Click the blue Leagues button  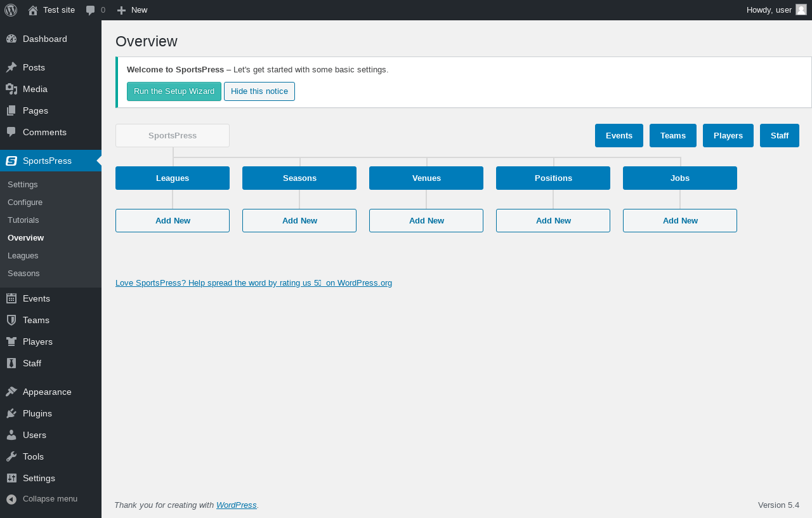coord(173,178)
